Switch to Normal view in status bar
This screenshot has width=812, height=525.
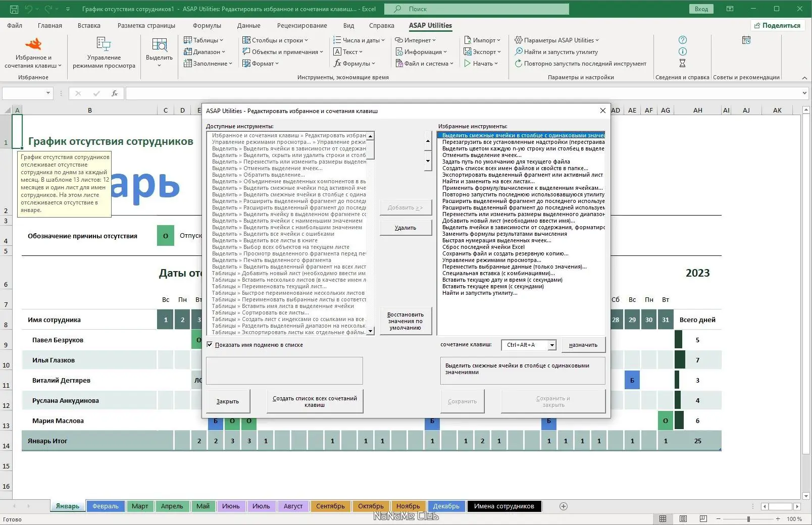[x=663, y=519]
